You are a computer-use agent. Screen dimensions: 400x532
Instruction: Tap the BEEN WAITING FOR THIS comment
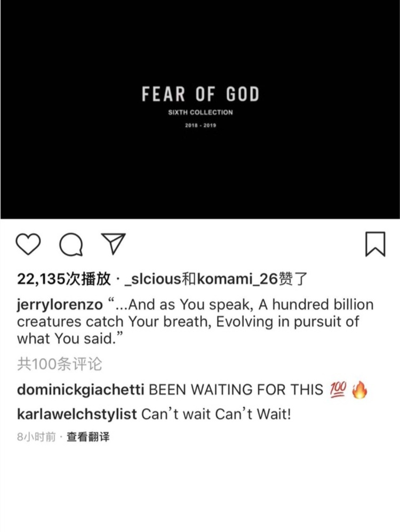pyautogui.click(x=236, y=390)
